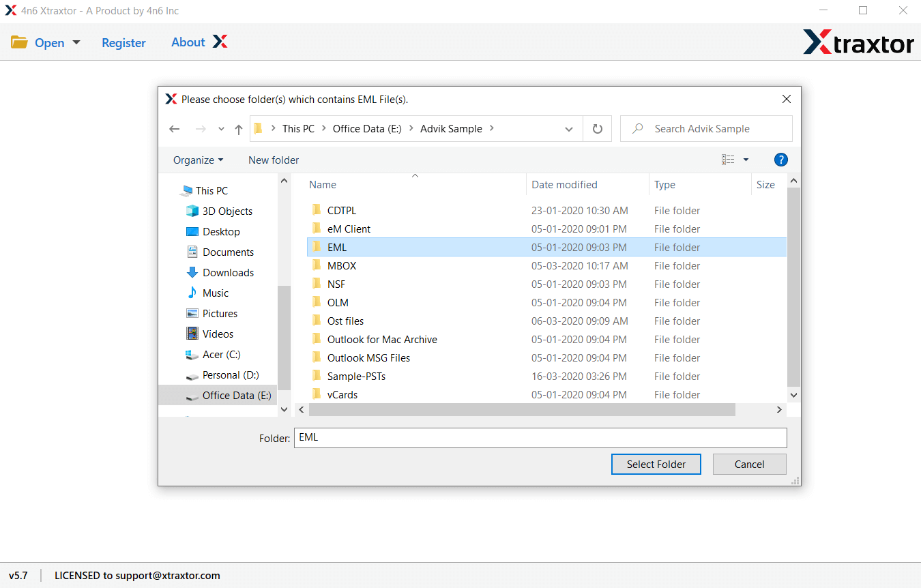
Task: Click the folder icon in the address bar
Action: pyautogui.click(x=258, y=128)
